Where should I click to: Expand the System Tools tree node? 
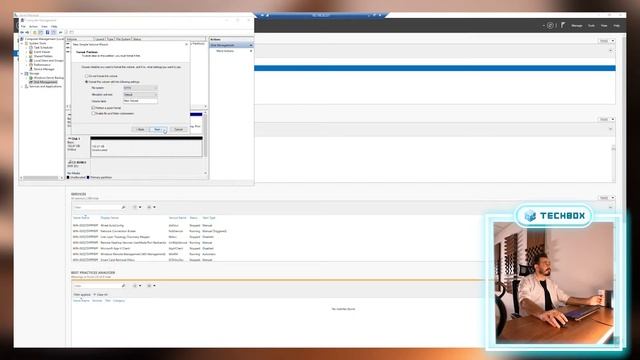tap(22, 43)
